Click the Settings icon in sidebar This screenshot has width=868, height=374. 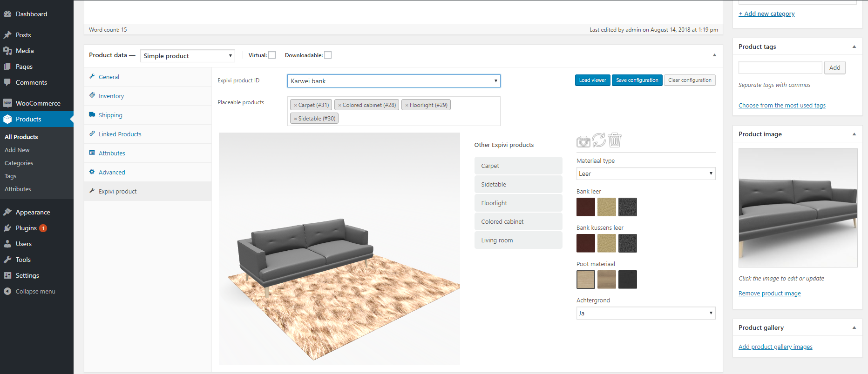click(7, 275)
